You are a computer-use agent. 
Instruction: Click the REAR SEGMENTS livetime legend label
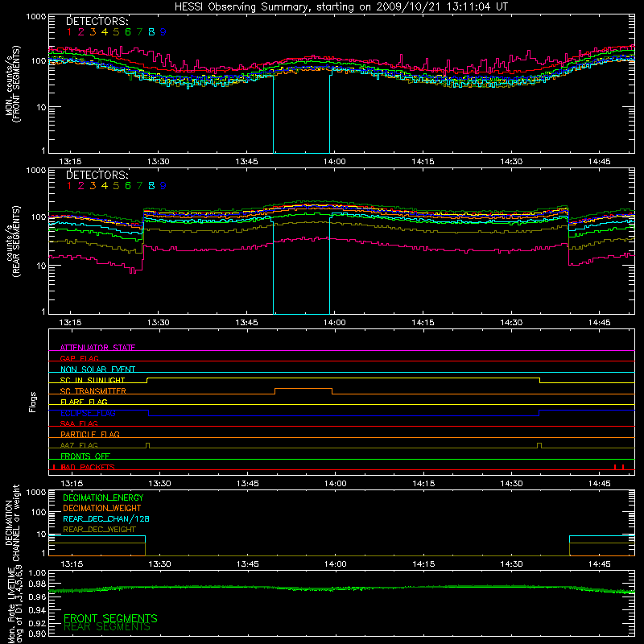pos(107,627)
